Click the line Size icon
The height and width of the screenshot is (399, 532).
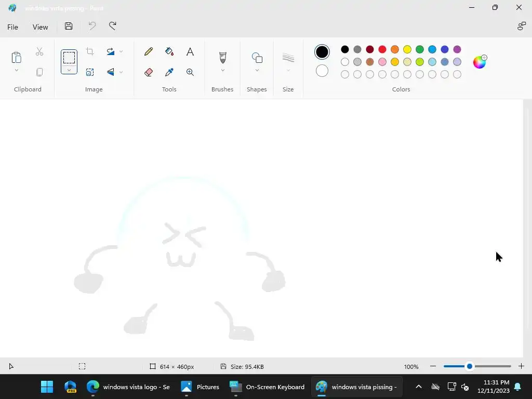click(x=288, y=57)
